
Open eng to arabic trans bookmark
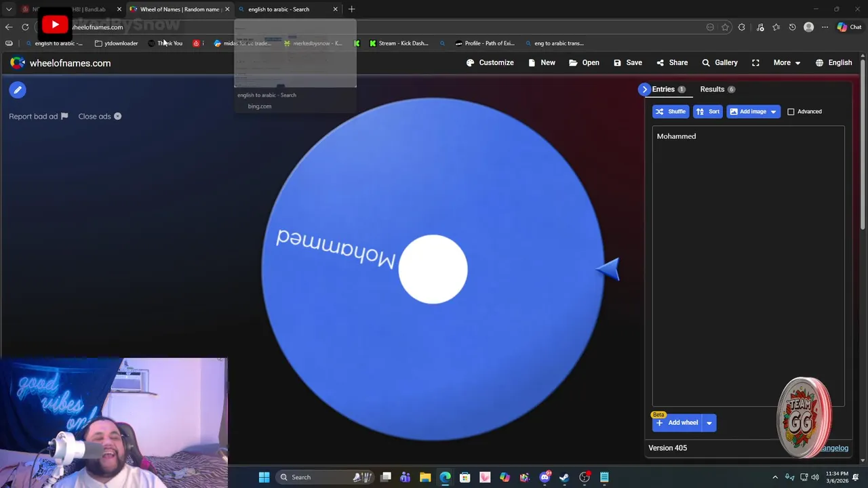(x=554, y=43)
